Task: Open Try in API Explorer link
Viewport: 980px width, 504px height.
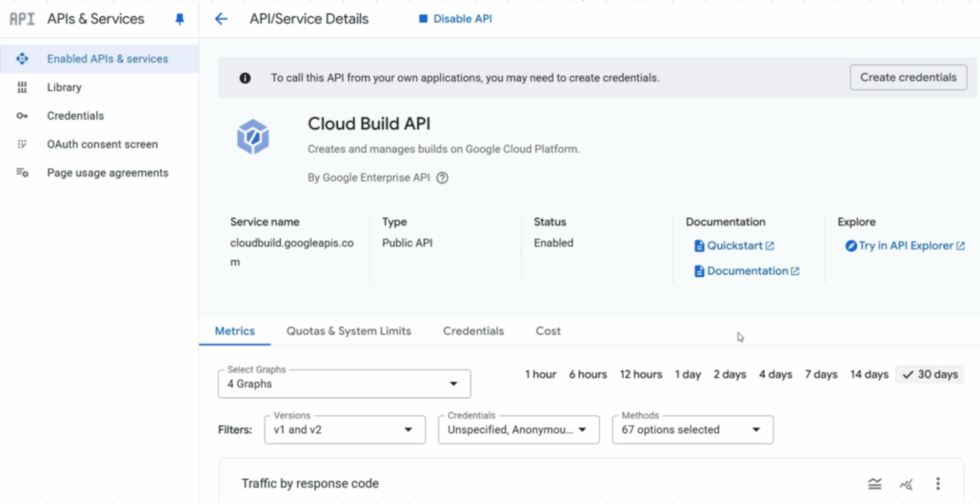Action: 905,246
